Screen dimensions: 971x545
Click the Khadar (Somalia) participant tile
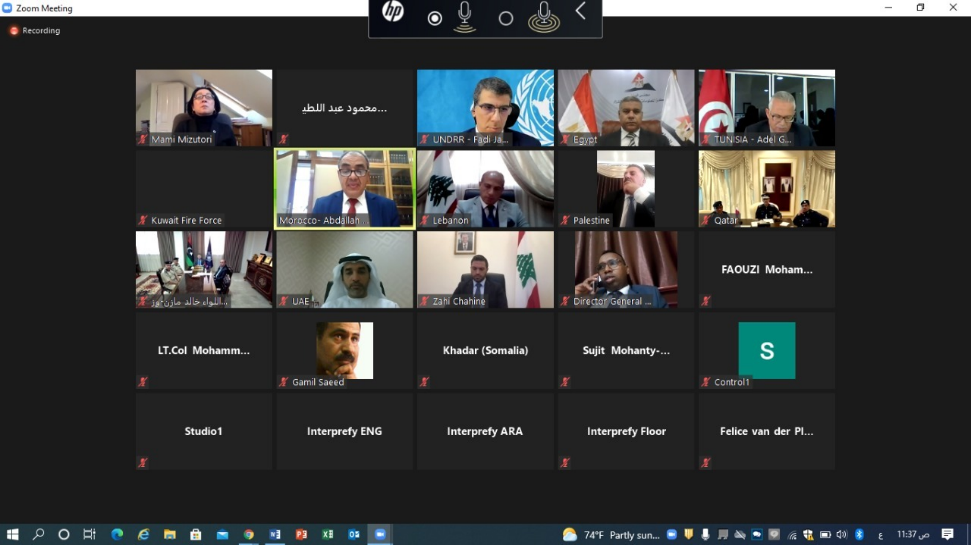pyautogui.click(x=485, y=351)
